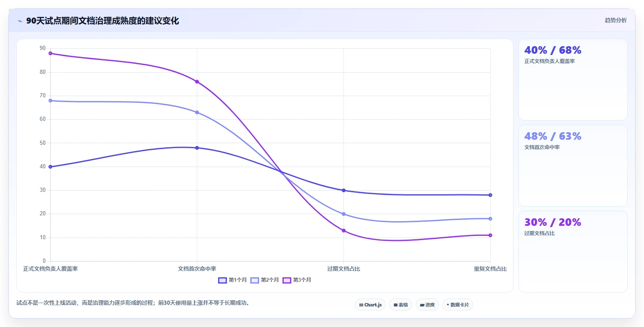
Task: Click the 进度 chip
Action: click(x=427, y=305)
